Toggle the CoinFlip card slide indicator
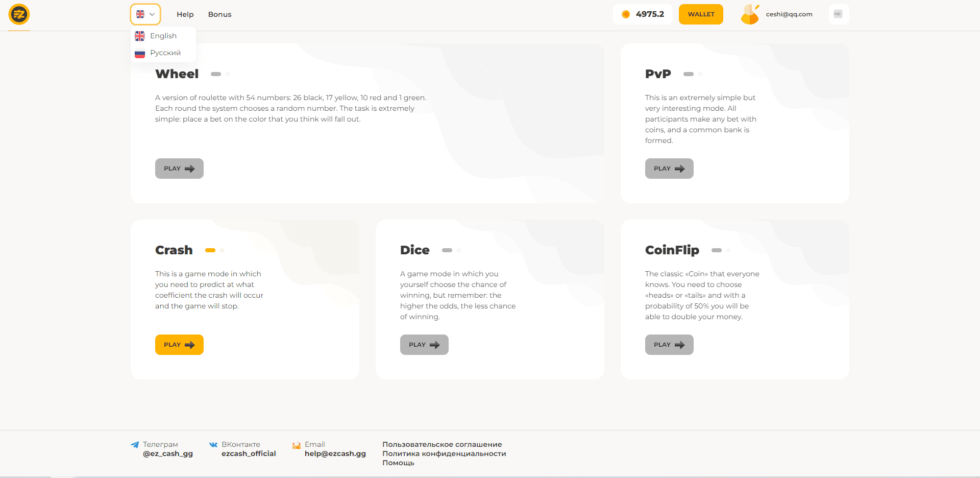The height and width of the screenshot is (478, 980). pos(717,250)
